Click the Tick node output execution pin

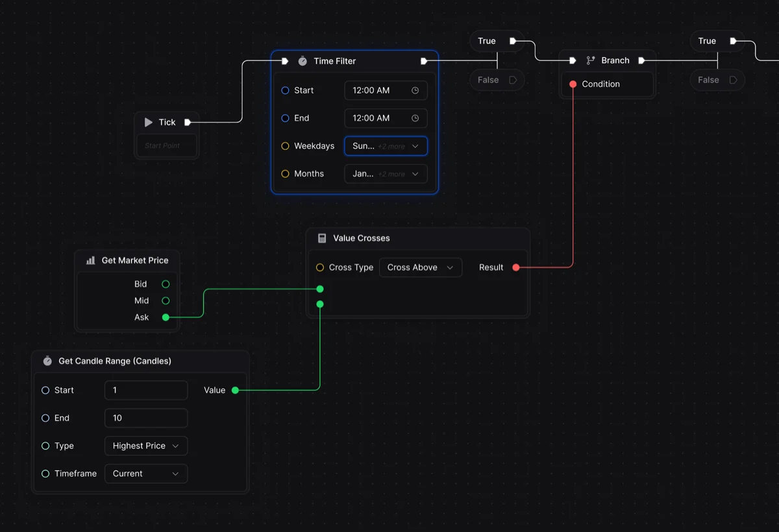click(188, 122)
